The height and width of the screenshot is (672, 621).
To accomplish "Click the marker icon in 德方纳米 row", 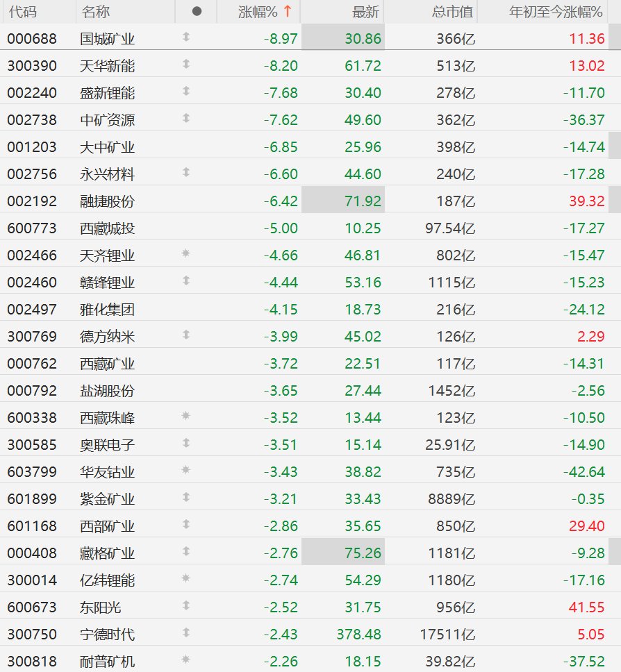I will (x=186, y=335).
